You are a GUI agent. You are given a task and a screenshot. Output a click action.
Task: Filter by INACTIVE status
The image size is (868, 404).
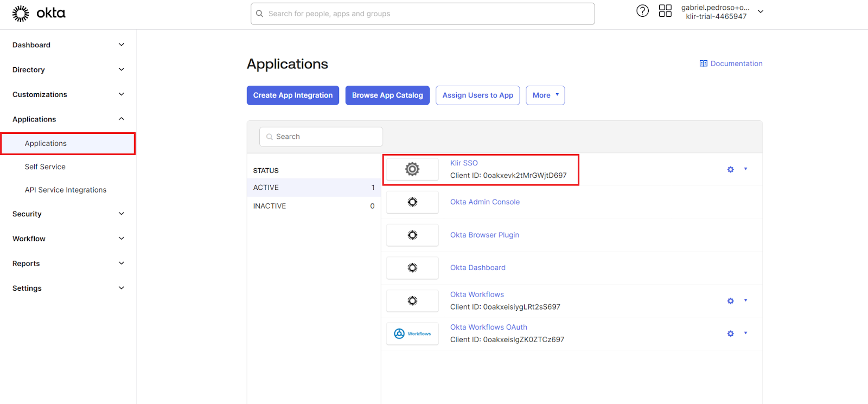[x=314, y=206]
